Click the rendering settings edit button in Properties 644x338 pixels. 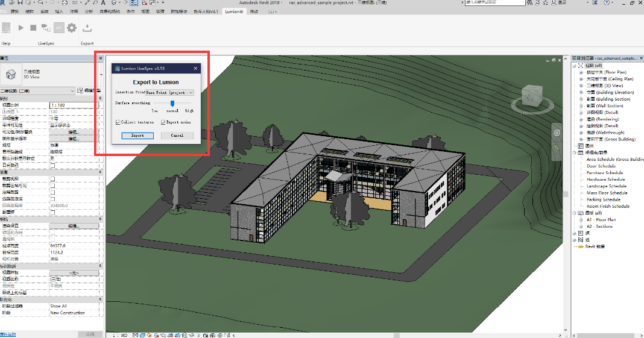click(74, 225)
